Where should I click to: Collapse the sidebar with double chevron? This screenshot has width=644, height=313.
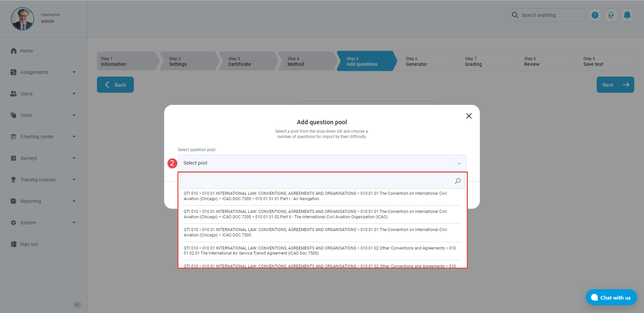[x=77, y=305]
